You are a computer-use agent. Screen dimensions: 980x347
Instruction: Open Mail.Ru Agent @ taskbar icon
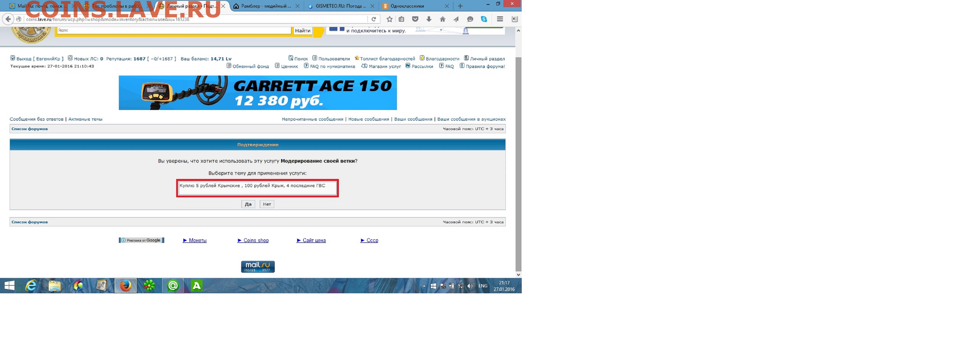click(173, 286)
